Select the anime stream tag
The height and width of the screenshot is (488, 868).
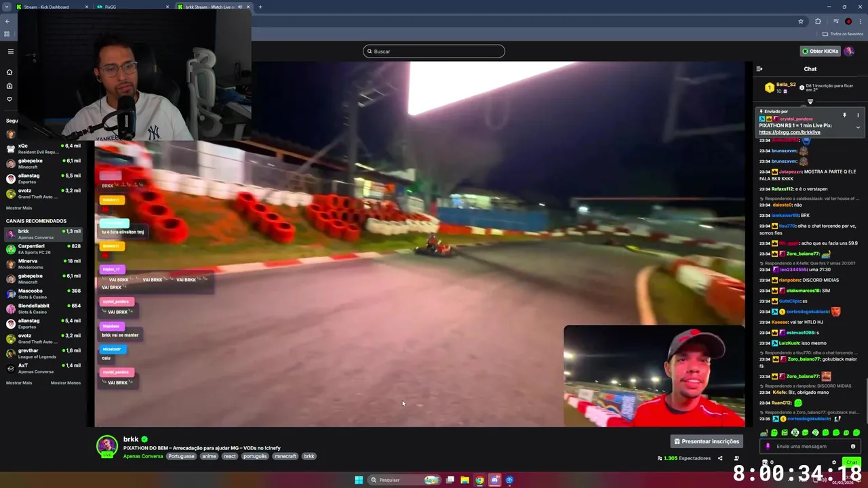click(x=209, y=456)
